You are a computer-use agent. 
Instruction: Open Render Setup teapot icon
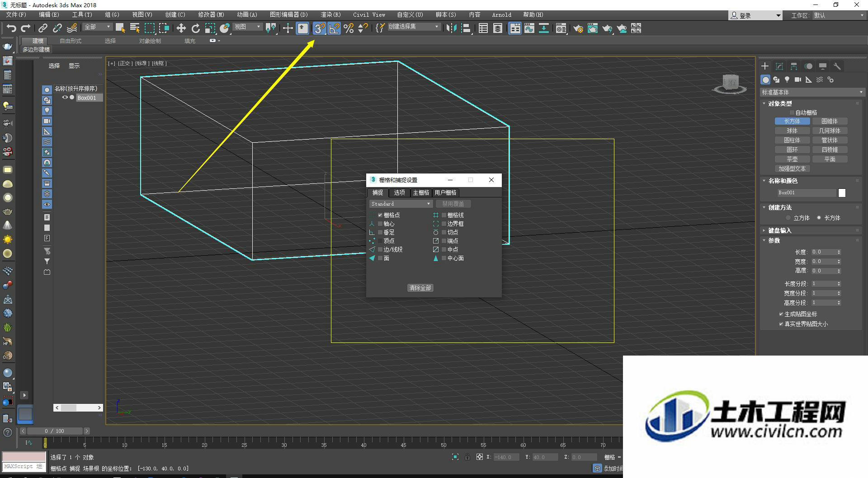click(x=578, y=28)
